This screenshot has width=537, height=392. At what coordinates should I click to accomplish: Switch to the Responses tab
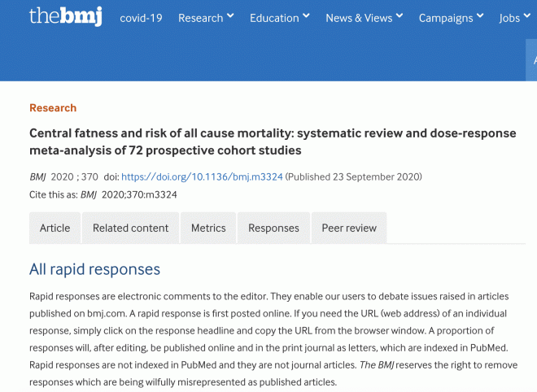[273, 228]
